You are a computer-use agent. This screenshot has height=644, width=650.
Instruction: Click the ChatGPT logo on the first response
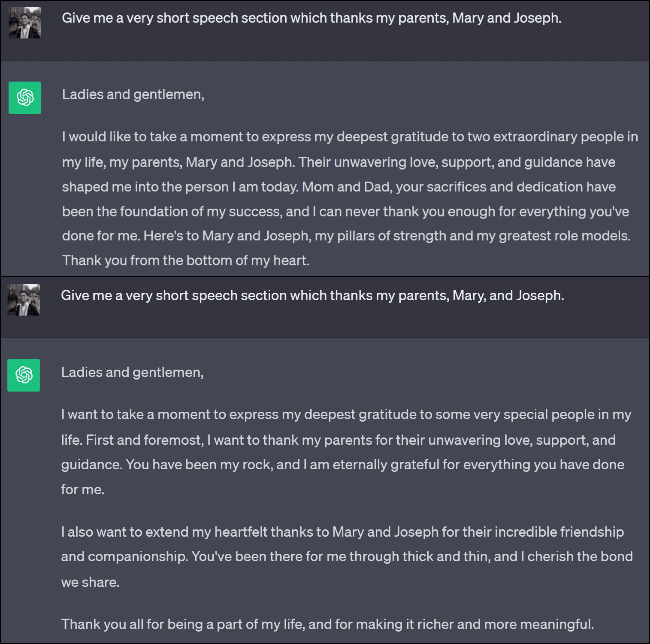25,98
